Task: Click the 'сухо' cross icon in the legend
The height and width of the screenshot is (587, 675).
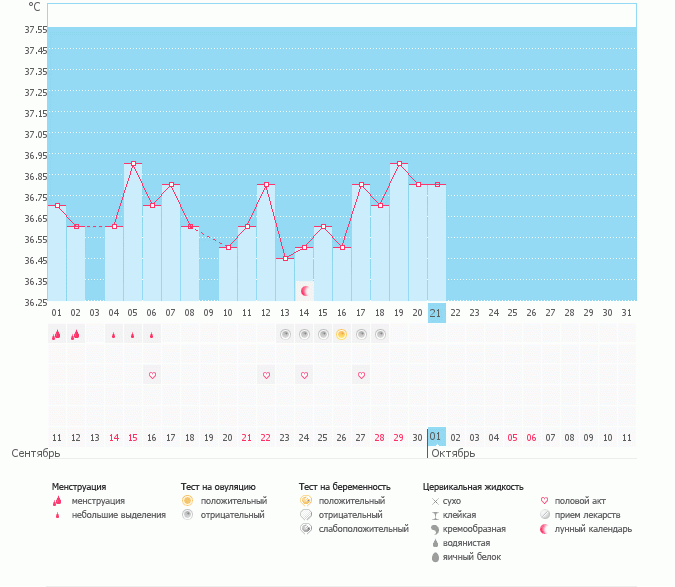Action: [x=435, y=501]
